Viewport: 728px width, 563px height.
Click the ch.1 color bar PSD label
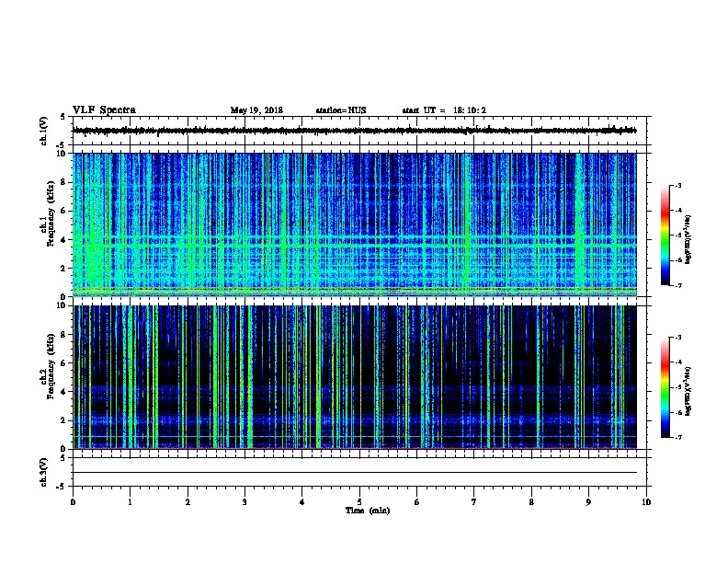pos(688,239)
